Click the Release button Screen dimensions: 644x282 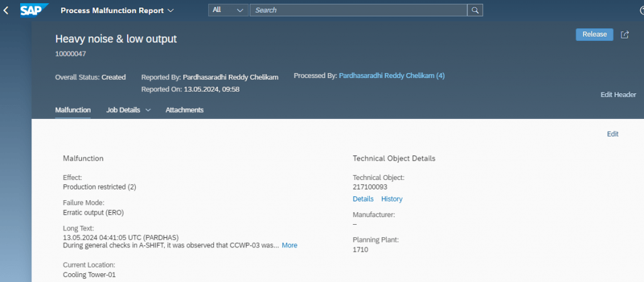pos(594,35)
